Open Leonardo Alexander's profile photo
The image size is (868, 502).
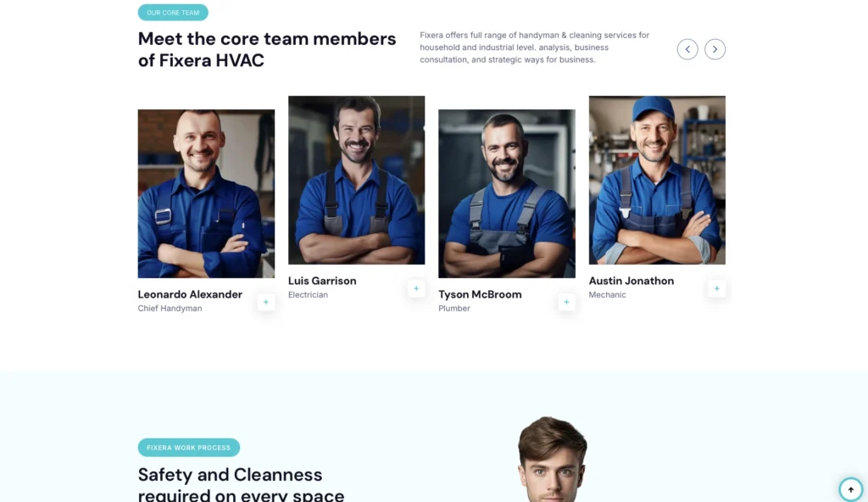(x=206, y=193)
